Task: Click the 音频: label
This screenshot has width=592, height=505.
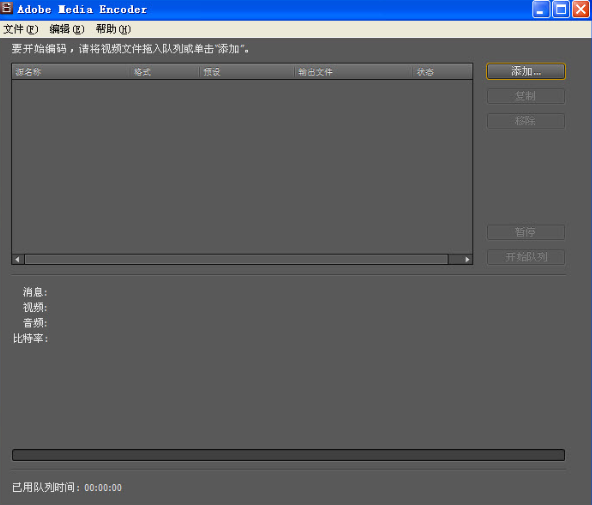Action: coord(35,323)
